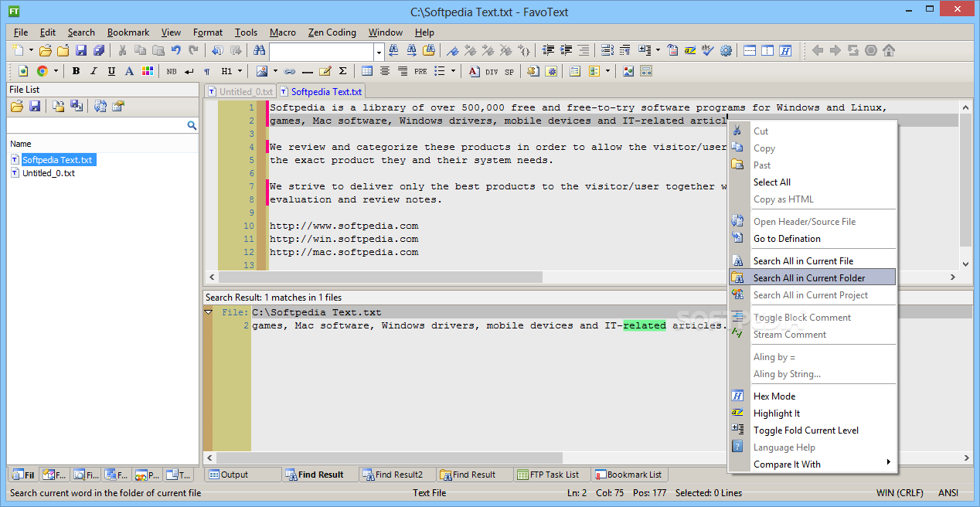Open dropdown arrow next to Chrome icon

tap(56, 71)
